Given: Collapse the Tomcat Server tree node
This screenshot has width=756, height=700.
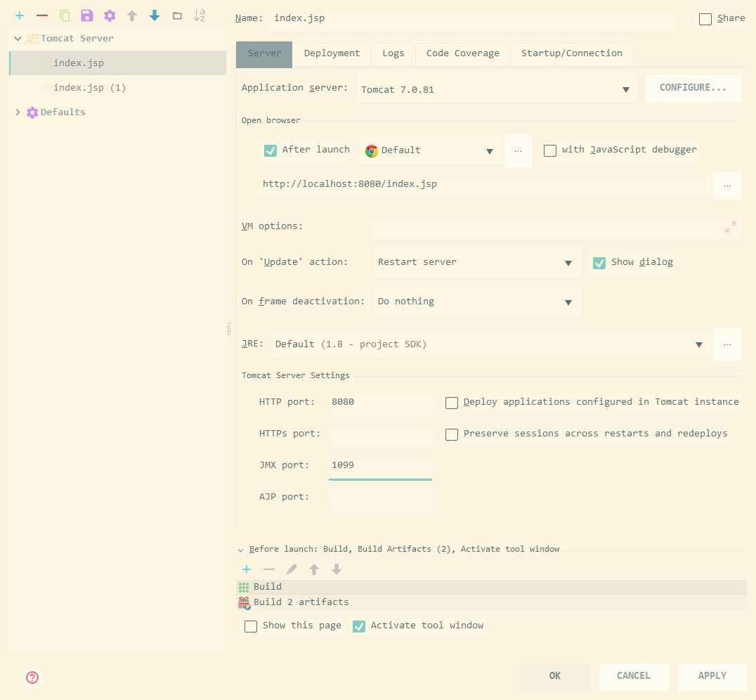Looking at the screenshot, I should point(18,39).
